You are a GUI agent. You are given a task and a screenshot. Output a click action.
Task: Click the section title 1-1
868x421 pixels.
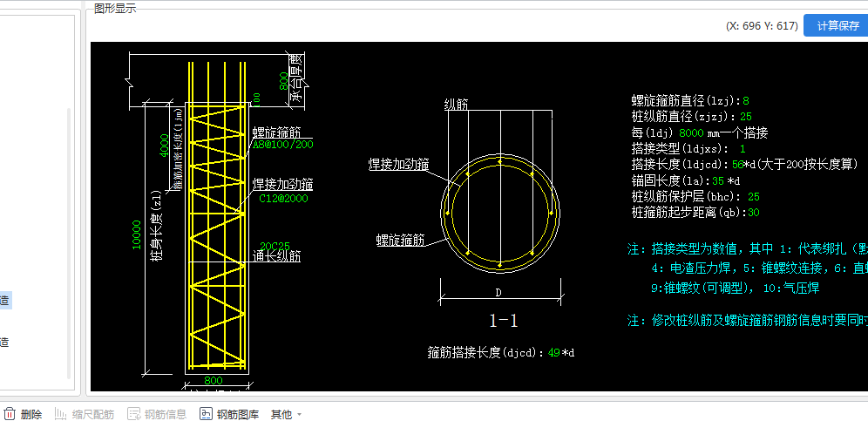504,320
